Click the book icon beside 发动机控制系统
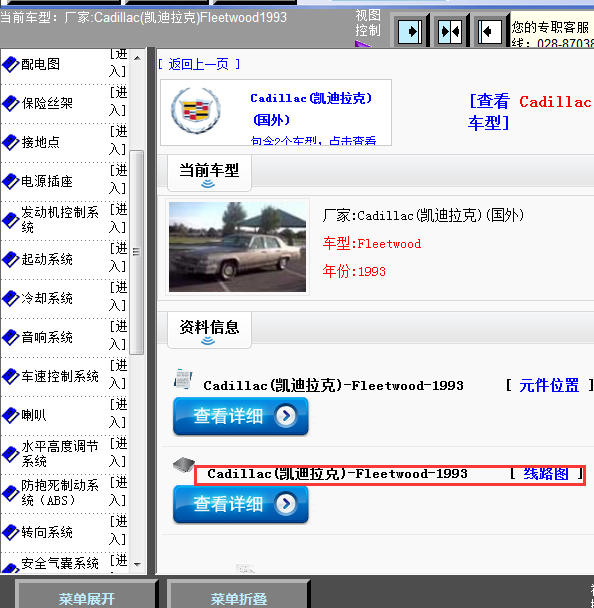This screenshot has height=608, width=594. point(10,220)
